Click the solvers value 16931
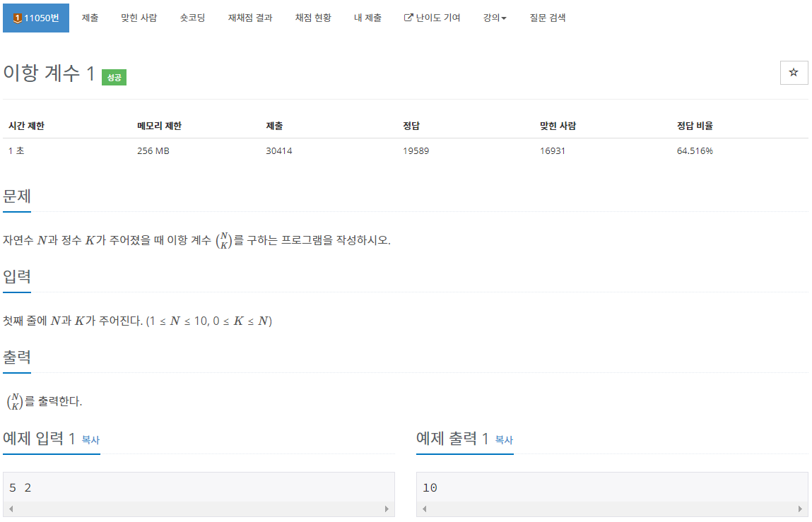812x522 pixels. pyautogui.click(x=553, y=150)
